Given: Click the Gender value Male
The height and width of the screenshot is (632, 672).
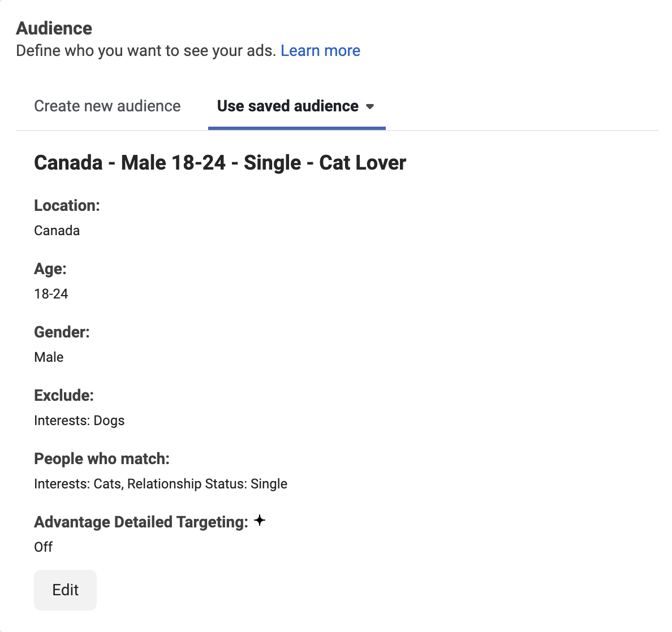Looking at the screenshot, I should [x=48, y=357].
